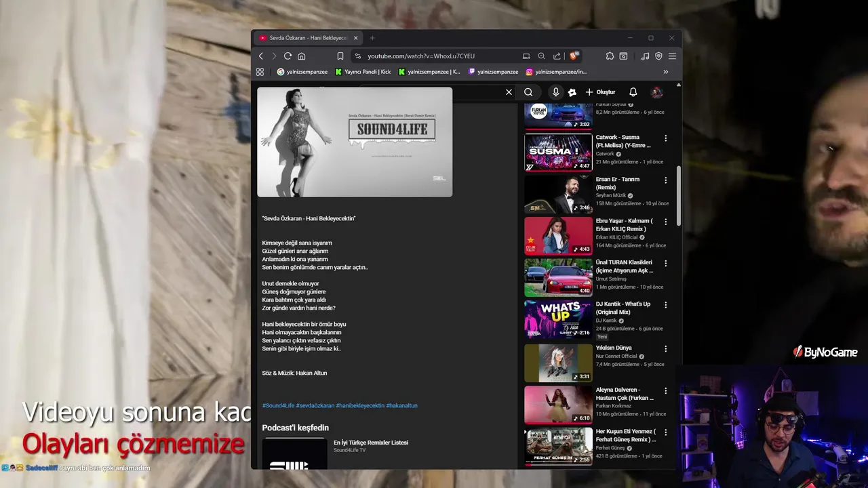
Task: Clear the YouTube search box
Action: click(x=509, y=92)
